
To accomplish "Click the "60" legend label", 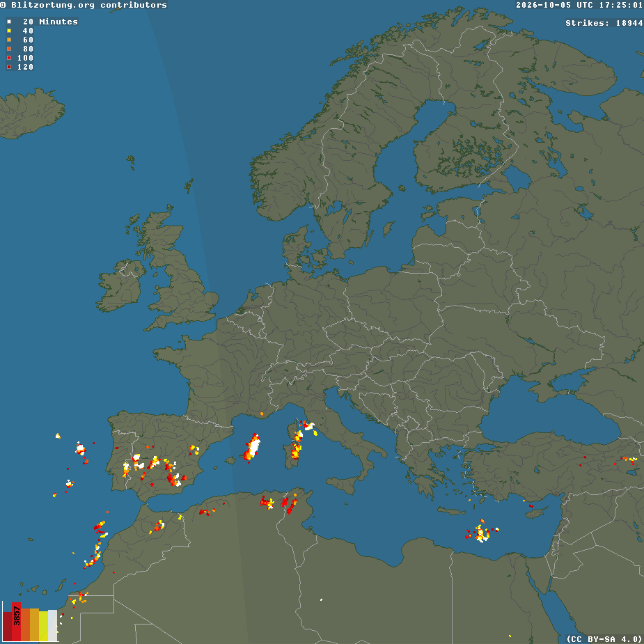I will [x=28, y=40].
